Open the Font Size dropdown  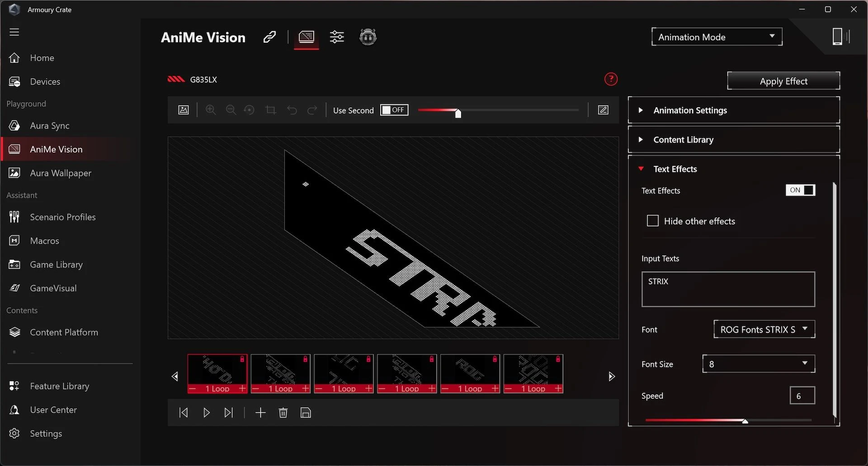[x=759, y=364]
